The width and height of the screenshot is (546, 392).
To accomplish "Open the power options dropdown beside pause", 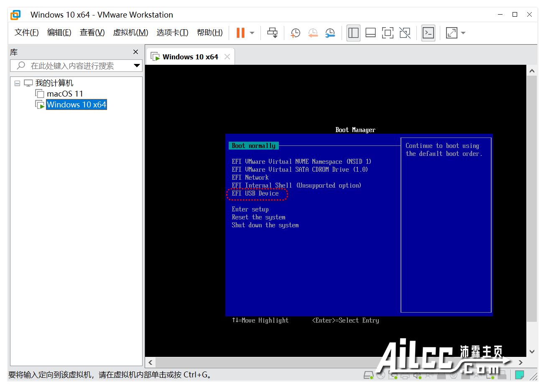I will point(252,33).
